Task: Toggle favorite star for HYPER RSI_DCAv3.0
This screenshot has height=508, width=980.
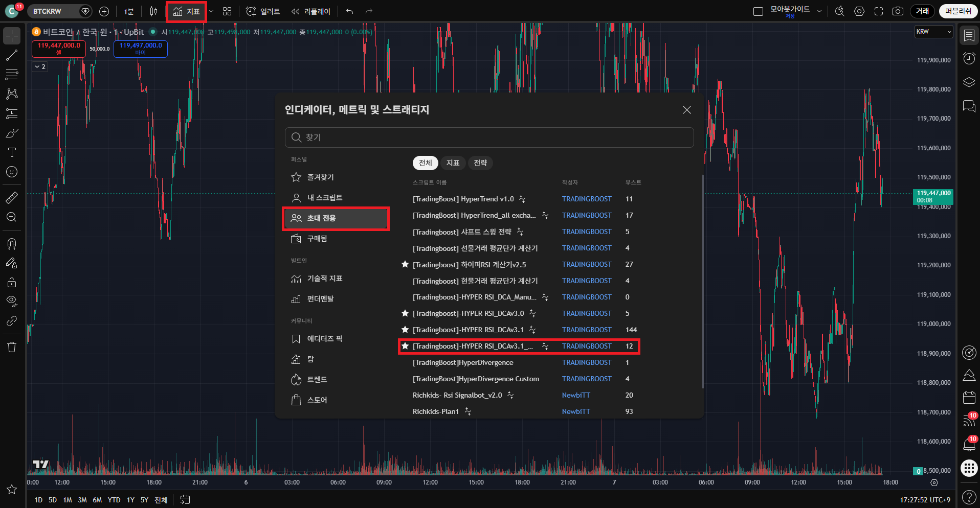Action: point(405,313)
